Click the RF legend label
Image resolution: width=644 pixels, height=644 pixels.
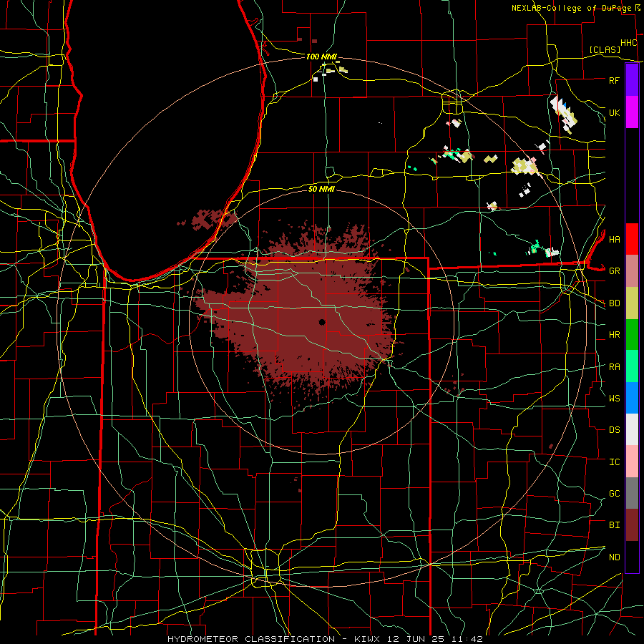coord(615,80)
